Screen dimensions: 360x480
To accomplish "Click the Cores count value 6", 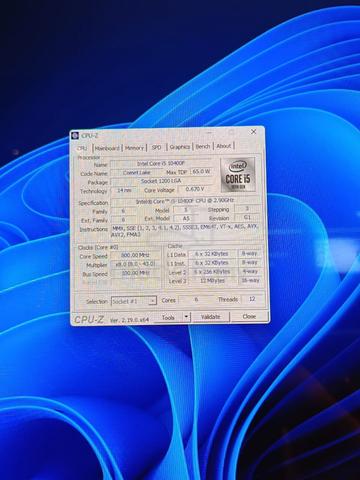I will (x=196, y=300).
